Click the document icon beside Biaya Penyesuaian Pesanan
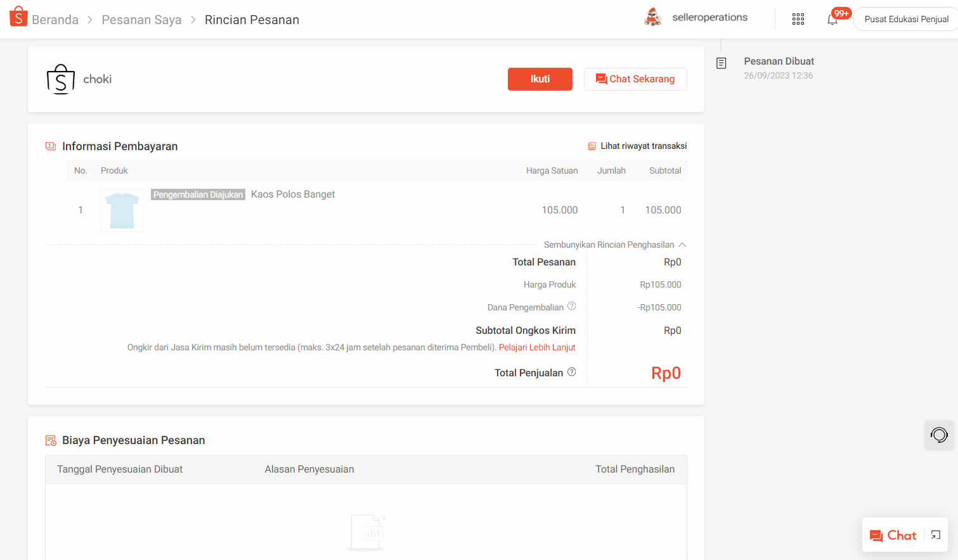Screen dimensions: 958x560 pos(50,440)
